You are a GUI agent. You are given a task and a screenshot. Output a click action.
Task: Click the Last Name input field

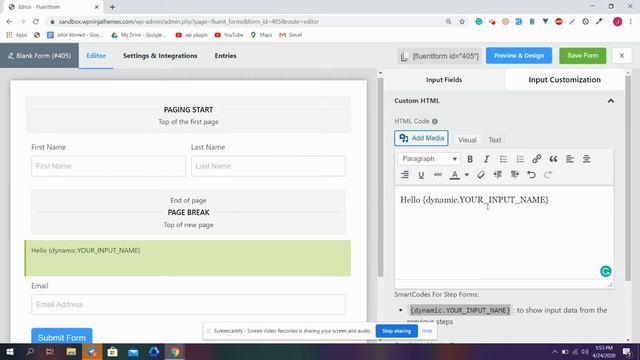268,166
